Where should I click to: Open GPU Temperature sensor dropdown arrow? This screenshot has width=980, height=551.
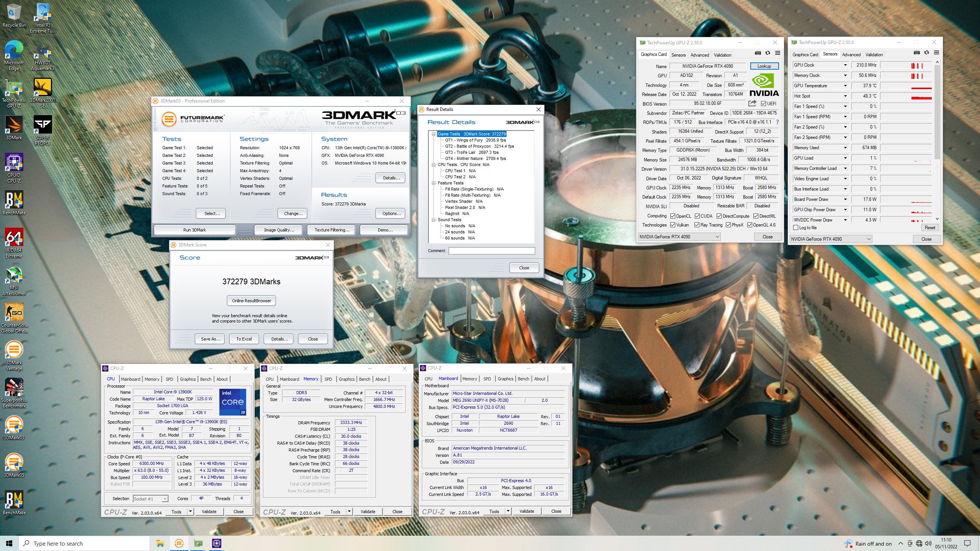tap(845, 86)
